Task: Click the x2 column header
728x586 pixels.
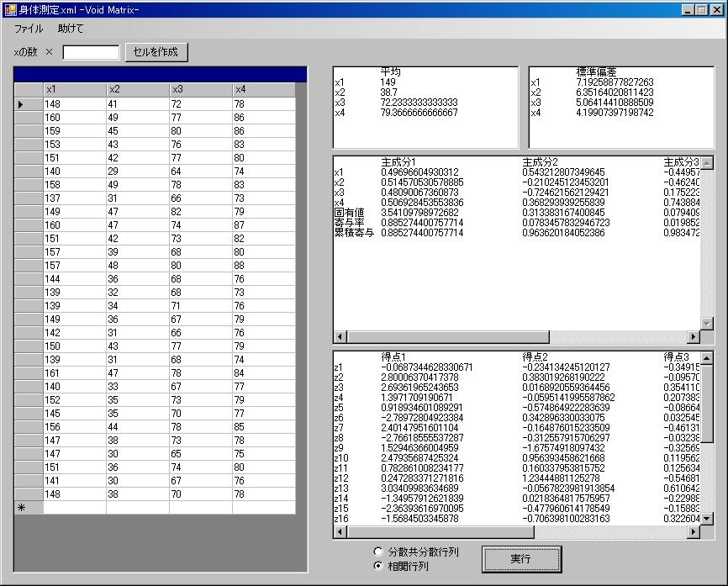Action: [x=137, y=90]
